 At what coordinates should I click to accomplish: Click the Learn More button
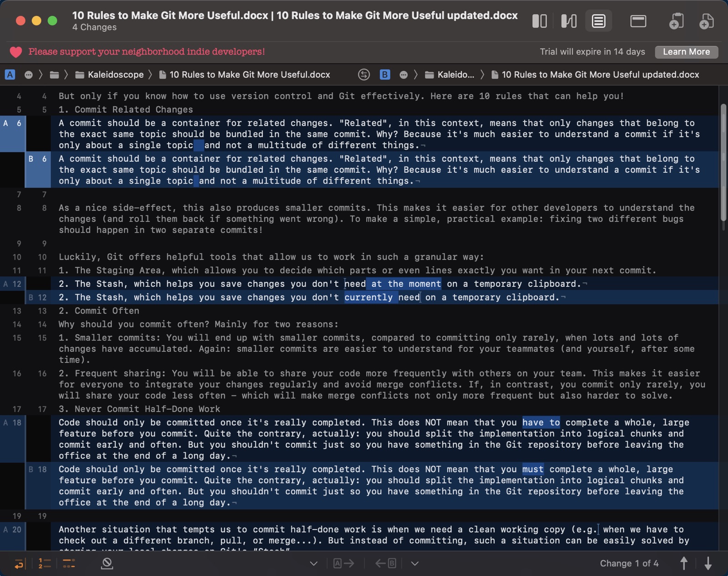click(686, 51)
